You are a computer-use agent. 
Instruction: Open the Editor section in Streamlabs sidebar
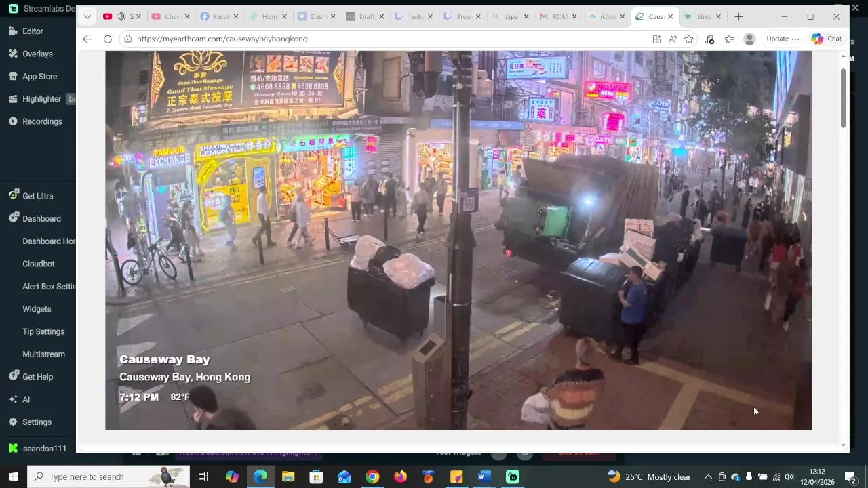click(33, 31)
